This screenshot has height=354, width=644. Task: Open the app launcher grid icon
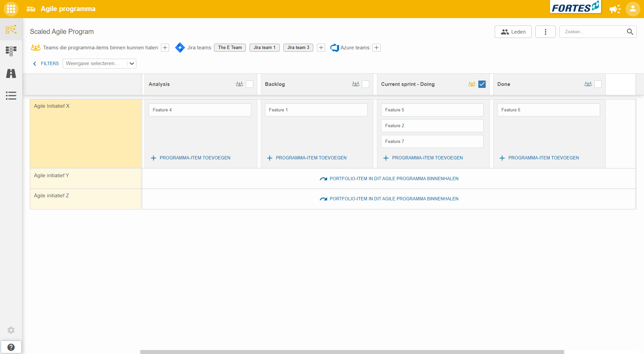pos(11,9)
